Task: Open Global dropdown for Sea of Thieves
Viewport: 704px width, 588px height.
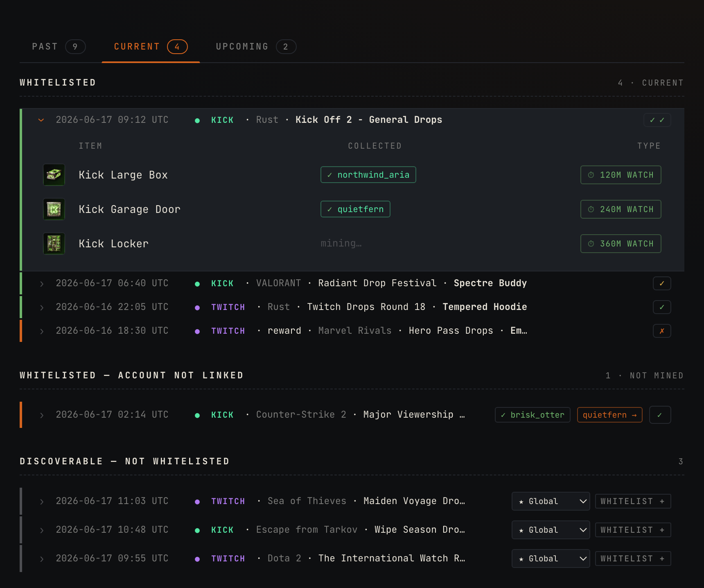Action: coord(551,501)
